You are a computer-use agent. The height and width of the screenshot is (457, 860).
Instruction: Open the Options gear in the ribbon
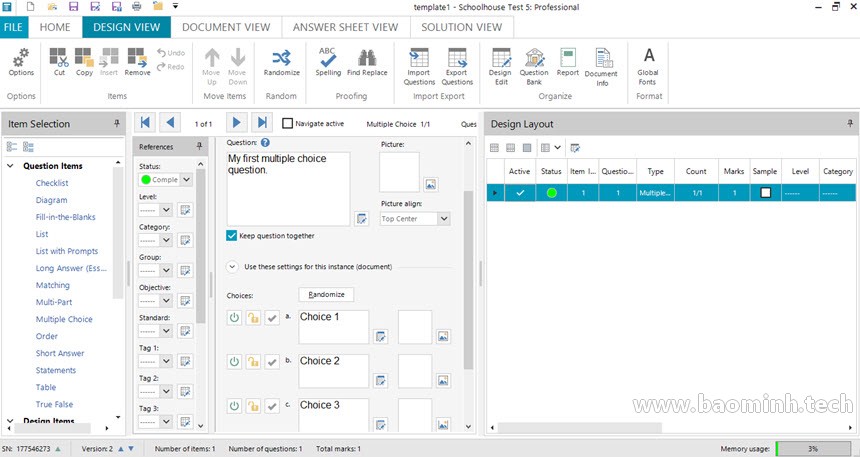21,61
